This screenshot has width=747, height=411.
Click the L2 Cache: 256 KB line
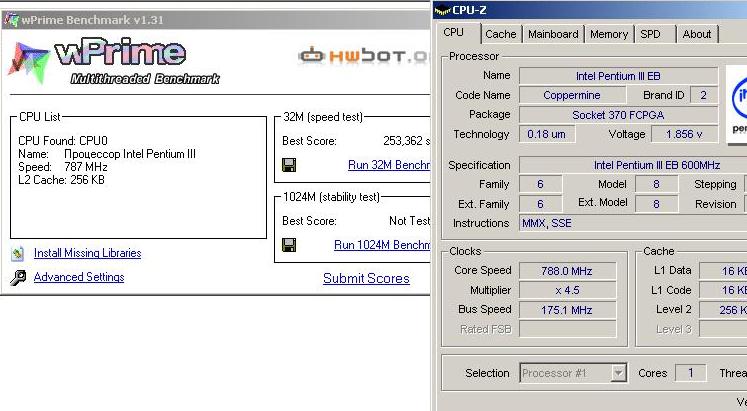click(61, 180)
